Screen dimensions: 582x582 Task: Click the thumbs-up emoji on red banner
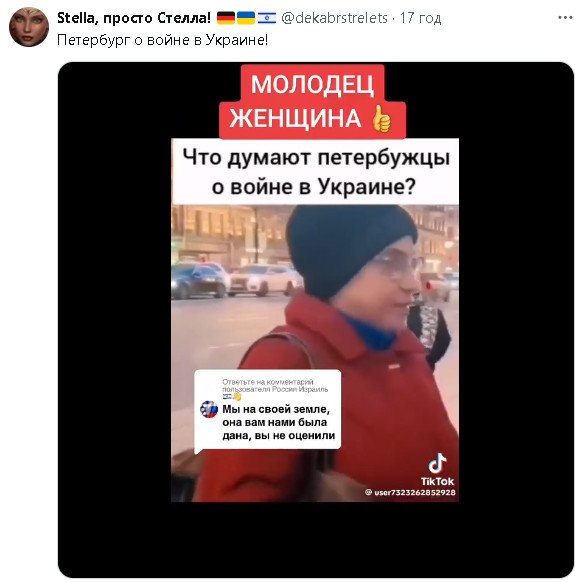[x=382, y=119]
